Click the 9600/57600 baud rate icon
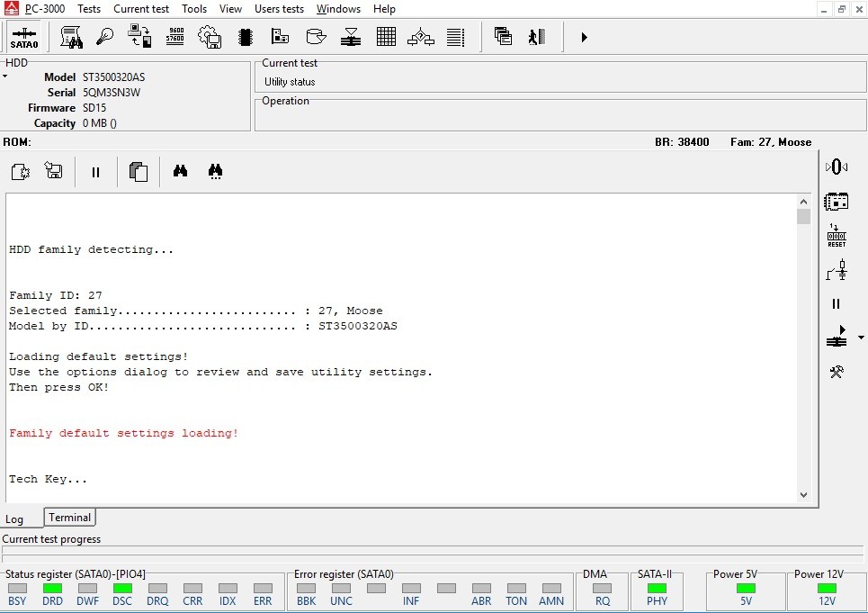 (175, 37)
